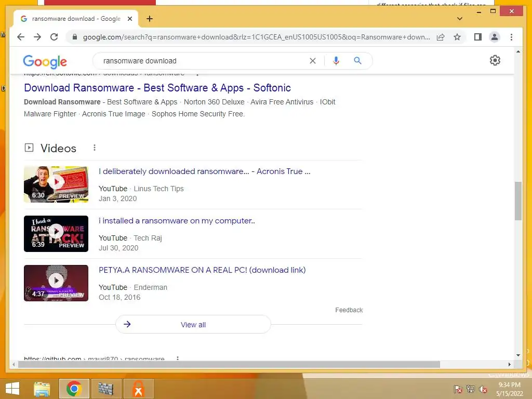The image size is (532, 399).
Task: Play the Linus Tech Tips video thumbnail
Action: (56, 184)
